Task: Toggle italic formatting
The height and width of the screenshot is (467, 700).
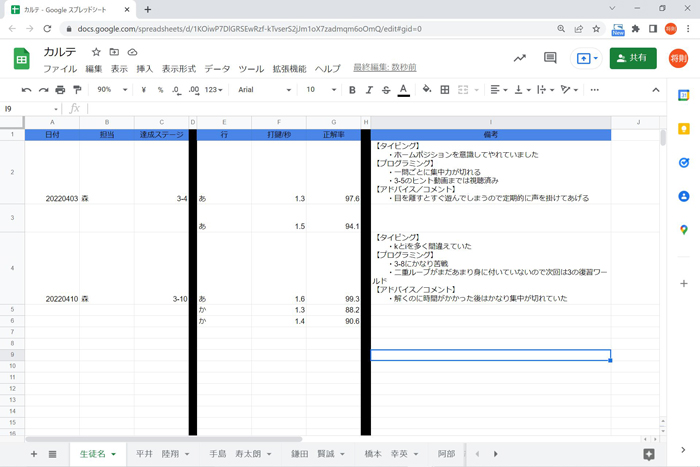Action: click(369, 90)
